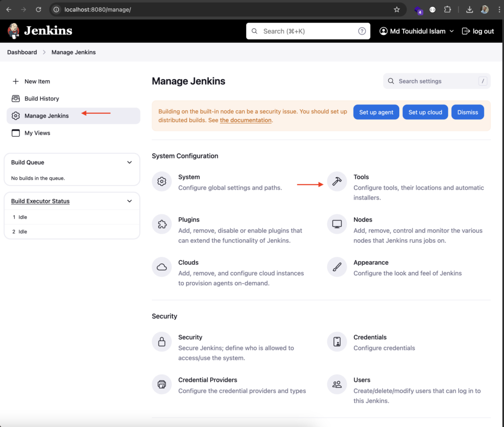This screenshot has width=504, height=427.
Task: Click the Set up cloud button
Action: click(x=425, y=112)
